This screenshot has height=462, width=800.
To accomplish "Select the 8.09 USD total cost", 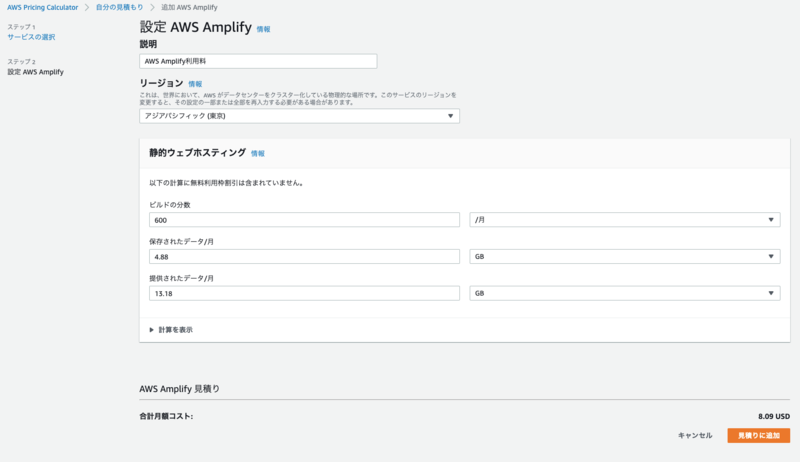I will (x=773, y=417).
